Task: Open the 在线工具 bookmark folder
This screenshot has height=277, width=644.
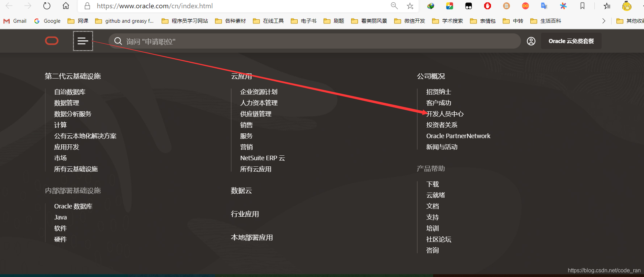Action: click(x=268, y=21)
